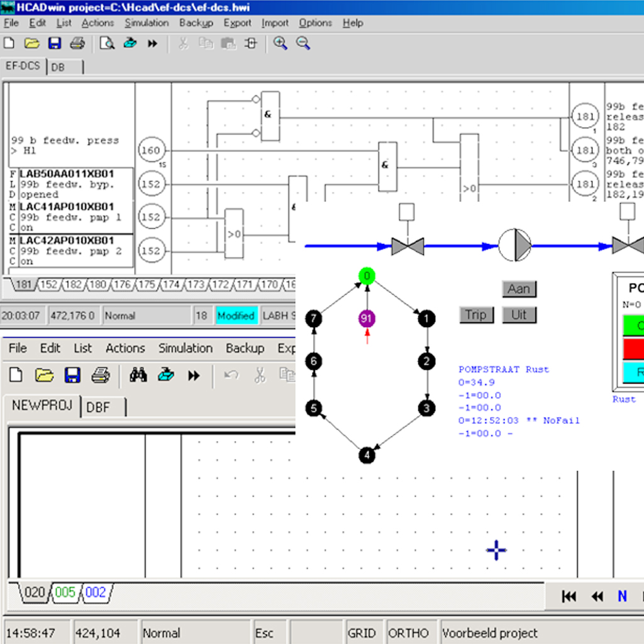Click Print icon in top HCADwin toolbar
644x644 pixels.
[x=77, y=43]
